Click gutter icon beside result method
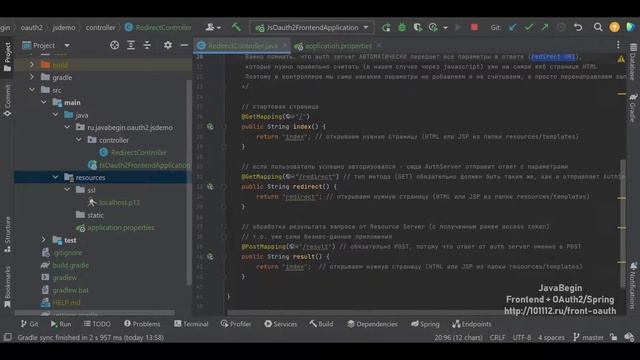This screenshot has height=360, width=640. [x=210, y=257]
